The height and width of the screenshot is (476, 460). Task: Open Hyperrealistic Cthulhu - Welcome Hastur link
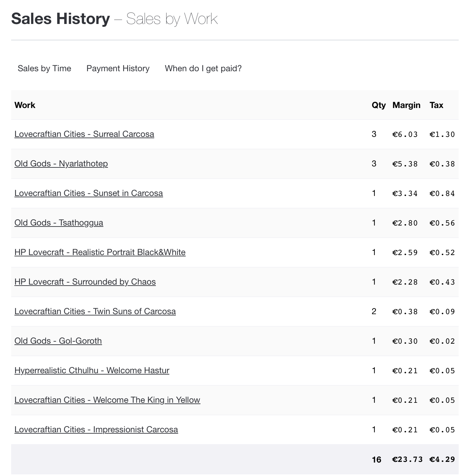click(92, 370)
